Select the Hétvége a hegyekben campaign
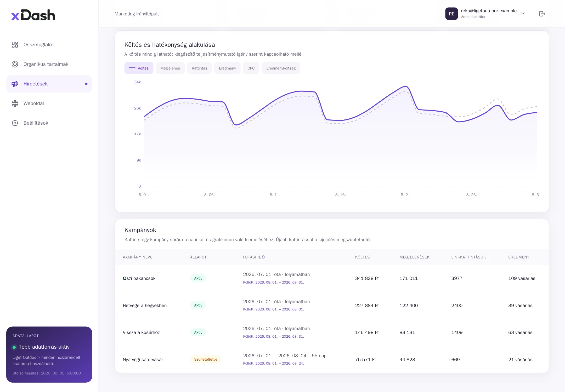The width and height of the screenshot is (565, 392). [332, 305]
